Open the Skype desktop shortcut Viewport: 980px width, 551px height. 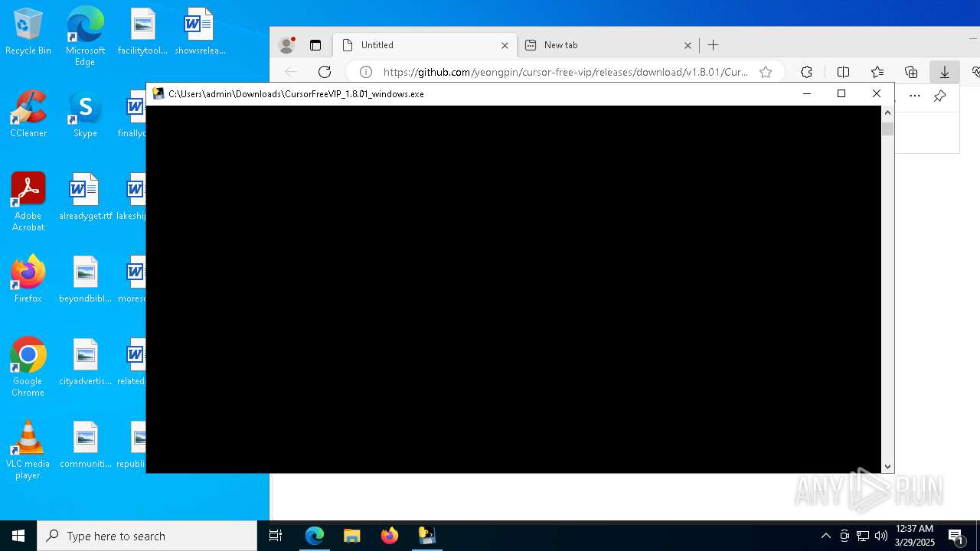[85, 115]
